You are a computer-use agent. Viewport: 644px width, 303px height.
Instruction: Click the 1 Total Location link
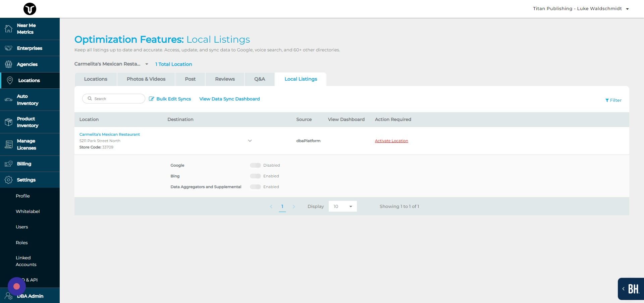point(173,64)
